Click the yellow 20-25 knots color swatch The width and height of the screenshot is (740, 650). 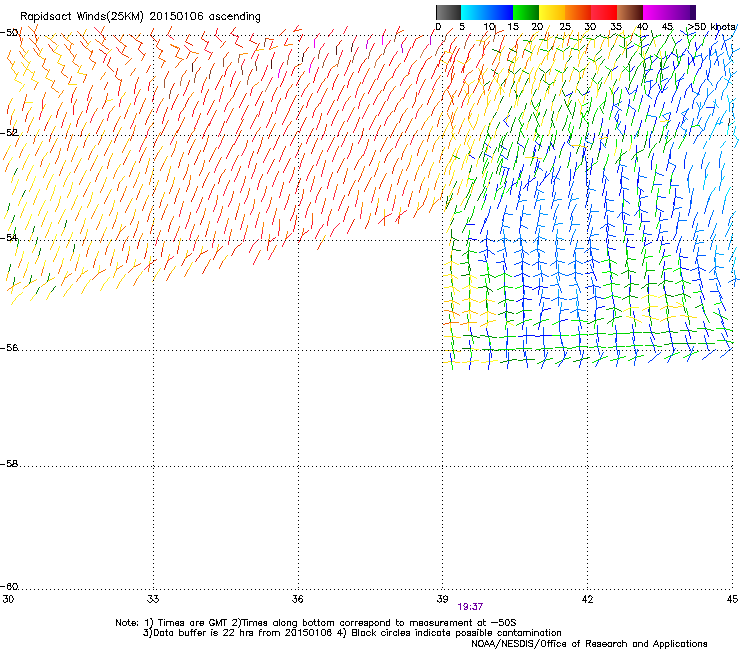click(x=552, y=12)
